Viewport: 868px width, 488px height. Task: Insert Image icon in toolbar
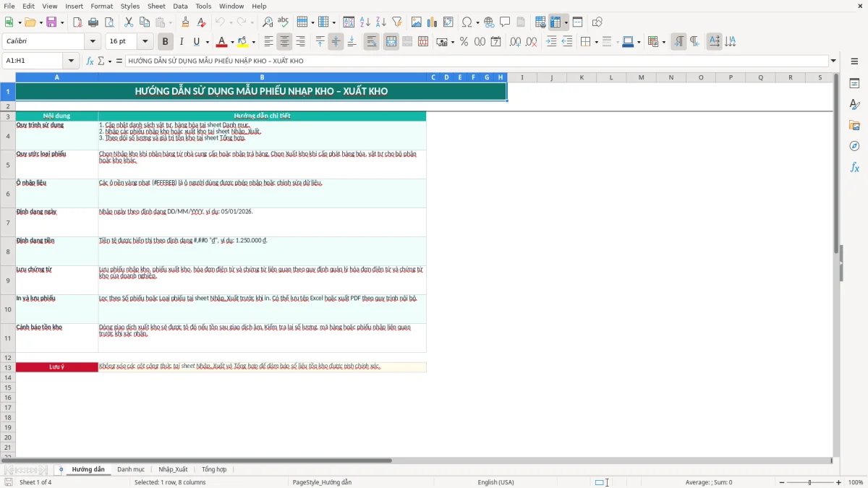click(417, 22)
